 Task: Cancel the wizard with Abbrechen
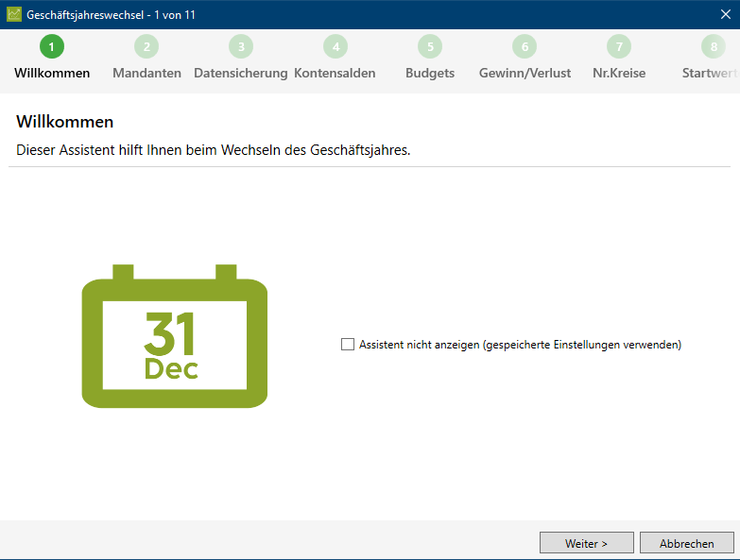tap(687, 543)
